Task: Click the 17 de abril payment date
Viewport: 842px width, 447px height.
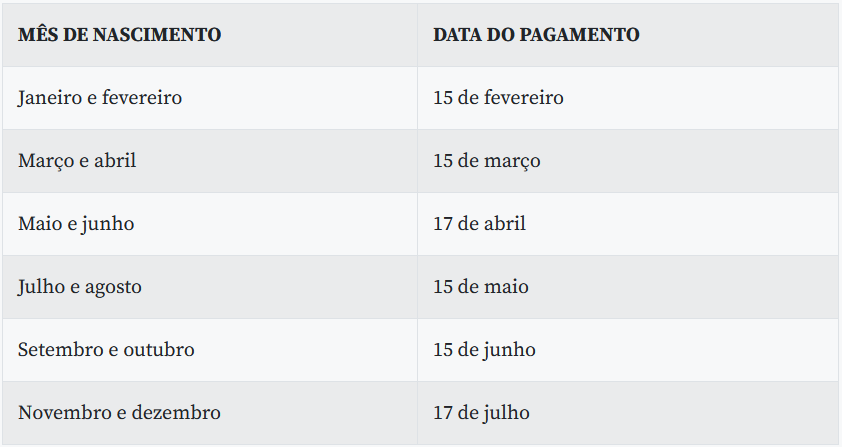Action: [x=480, y=224]
